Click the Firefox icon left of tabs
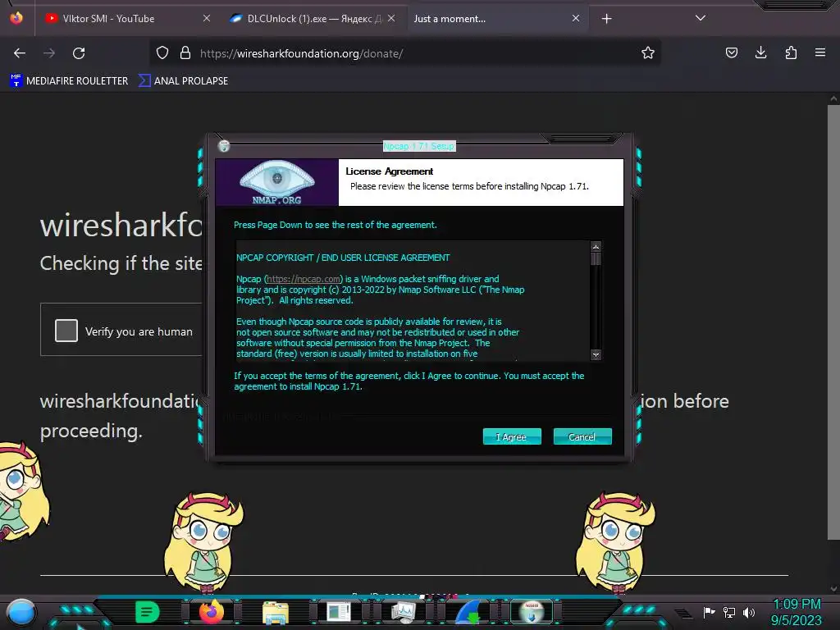Screen dimensions: 840x630 16,18
